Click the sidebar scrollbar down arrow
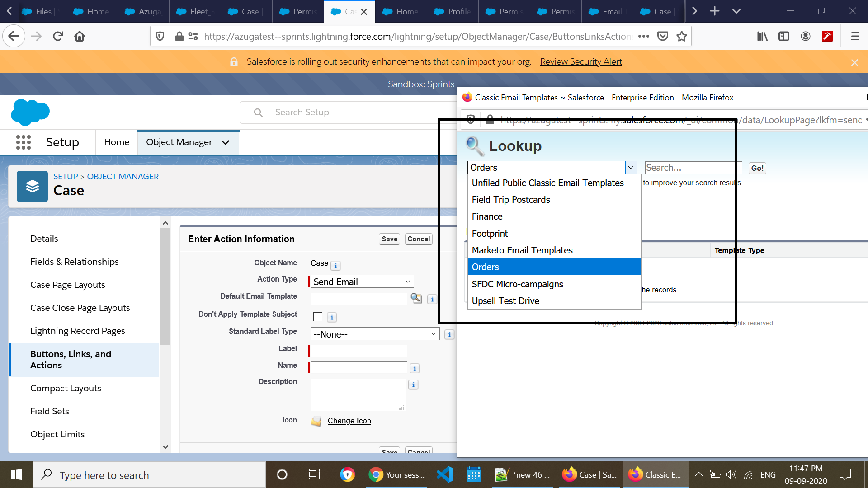Viewport: 868px width, 488px height. tap(165, 447)
